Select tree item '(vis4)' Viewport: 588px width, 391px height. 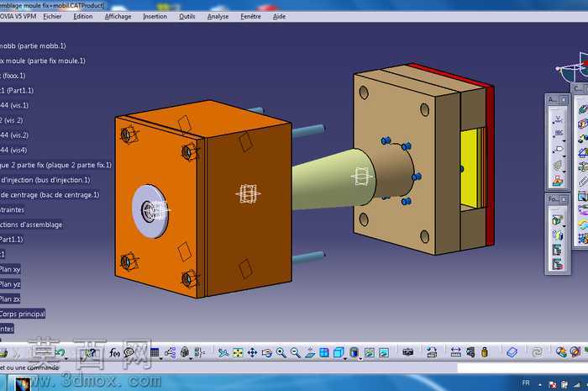tap(14, 150)
